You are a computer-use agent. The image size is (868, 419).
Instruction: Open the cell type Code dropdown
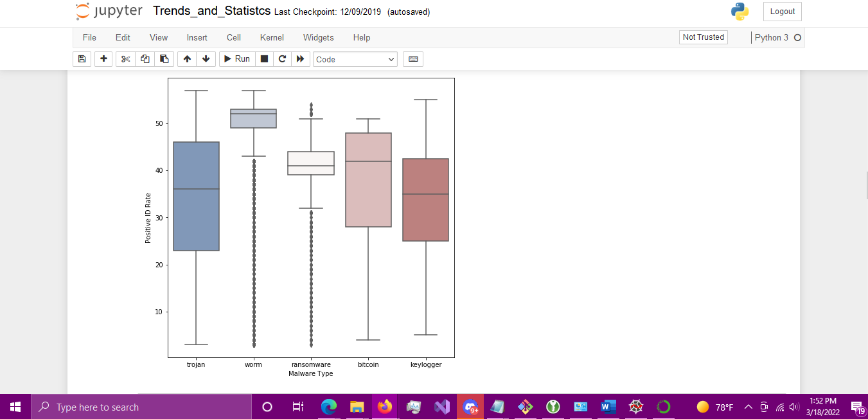coord(355,59)
